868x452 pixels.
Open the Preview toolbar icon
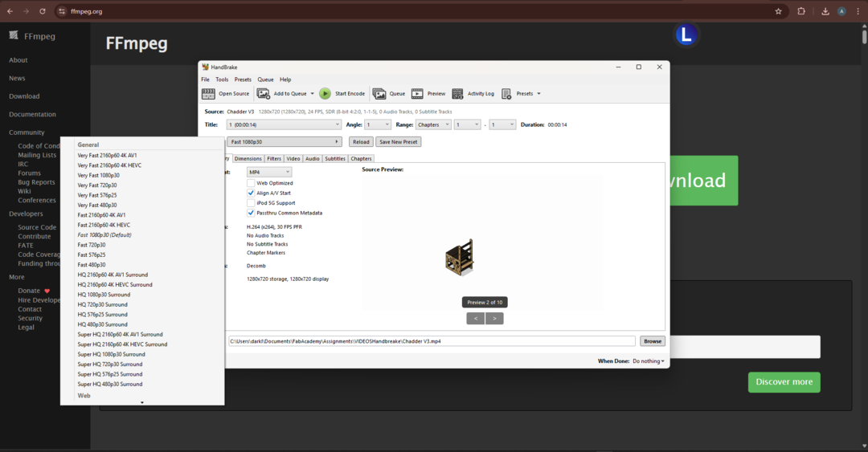click(417, 93)
